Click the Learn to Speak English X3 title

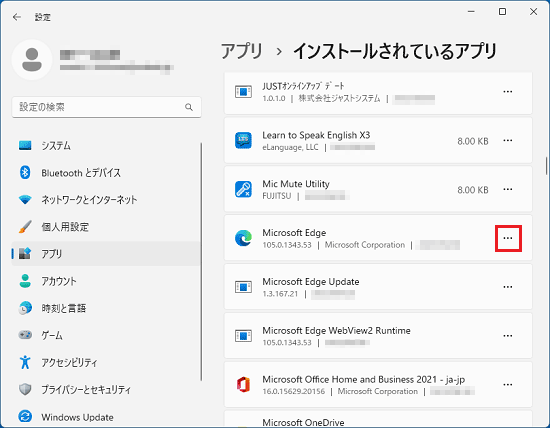316,135
